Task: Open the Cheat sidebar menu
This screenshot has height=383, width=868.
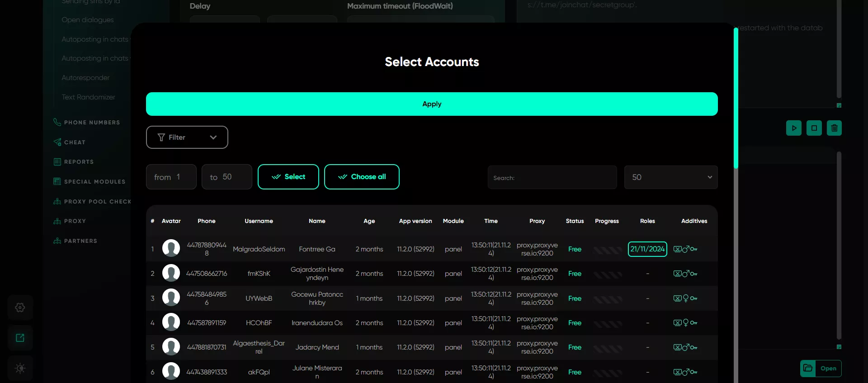Action: [x=70, y=142]
